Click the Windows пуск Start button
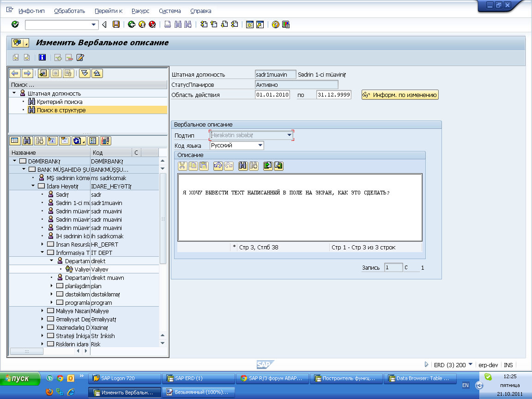Viewport: 532px width, 399px height. (20, 378)
